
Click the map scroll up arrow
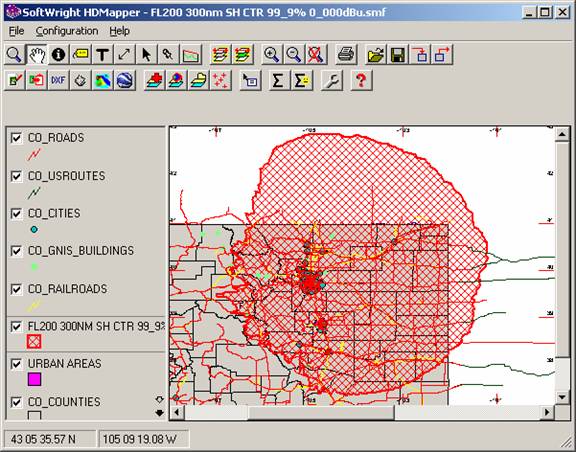(x=562, y=134)
